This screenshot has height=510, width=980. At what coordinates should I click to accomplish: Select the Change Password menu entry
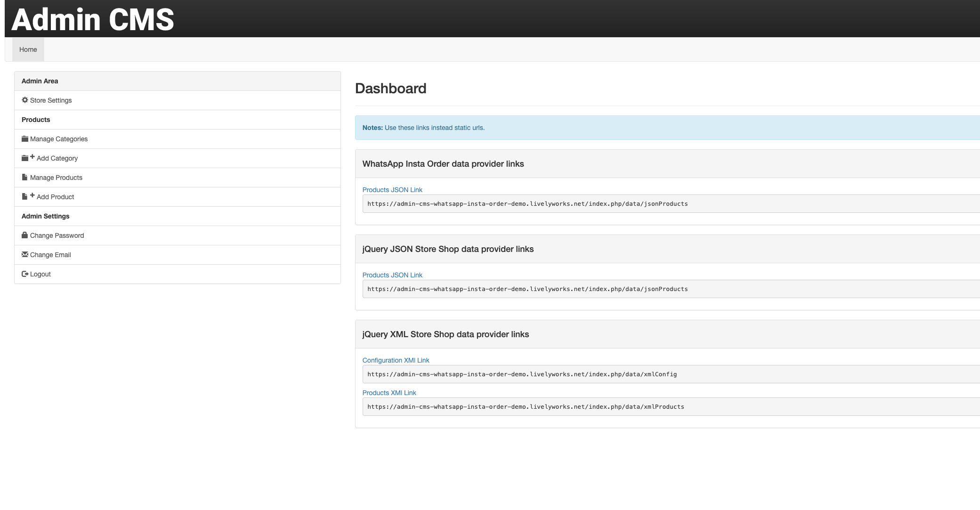(57, 235)
